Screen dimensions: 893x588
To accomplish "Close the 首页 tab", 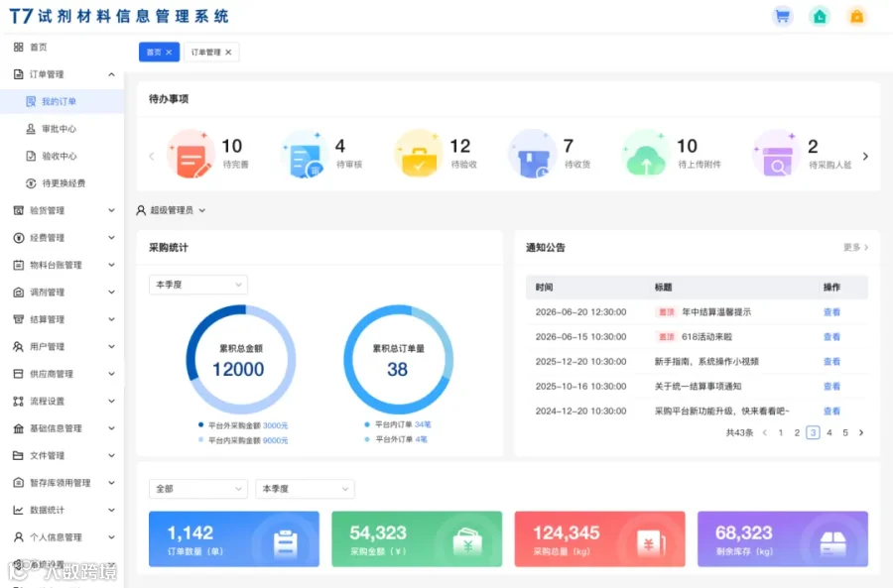I will pyautogui.click(x=169, y=53).
